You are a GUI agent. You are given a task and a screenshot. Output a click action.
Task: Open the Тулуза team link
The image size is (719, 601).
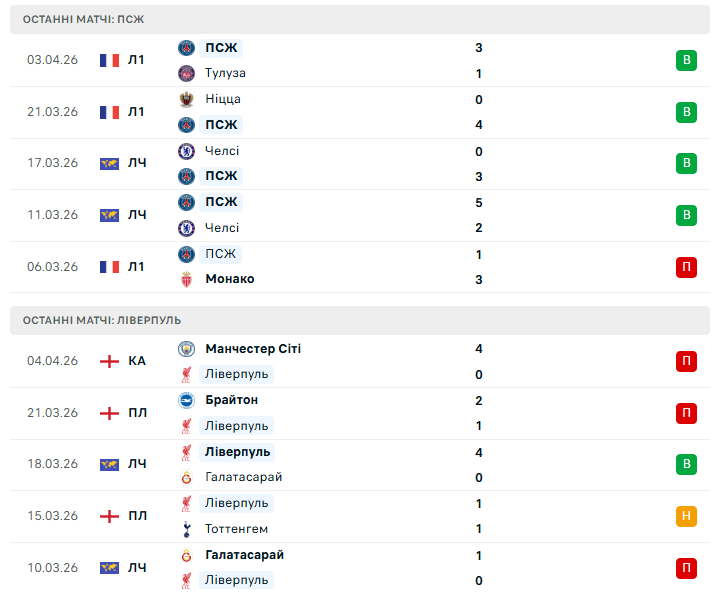pyautogui.click(x=225, y=73)
